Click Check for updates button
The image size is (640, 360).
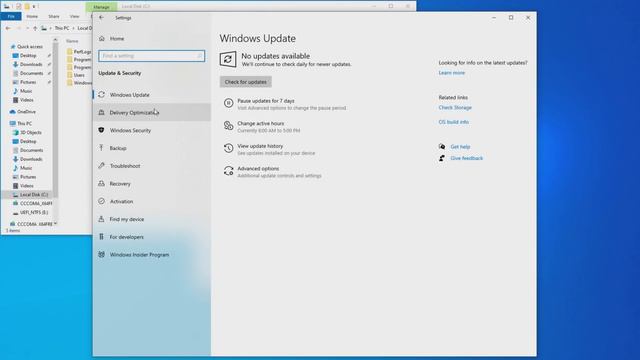click(x=246, y=82)
